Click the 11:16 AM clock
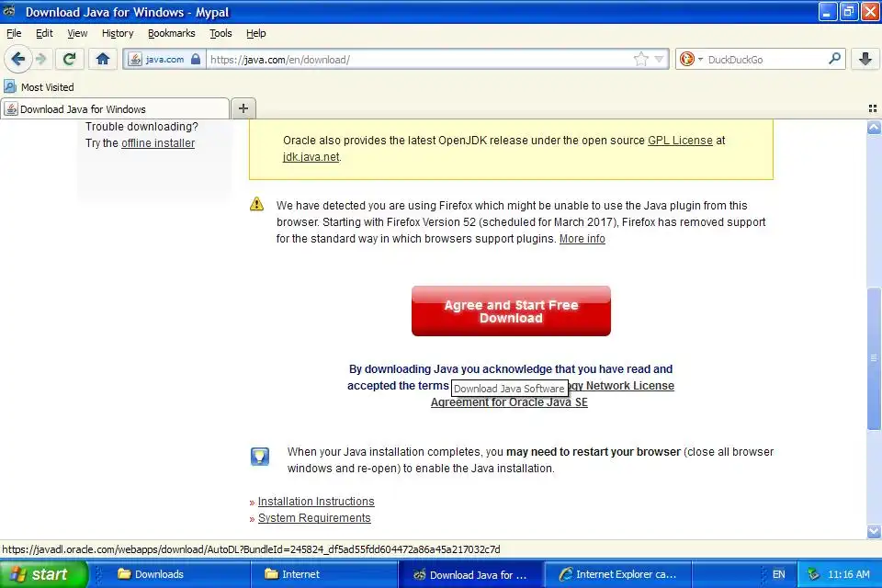 pyautogui.click(x=848, y=574)
